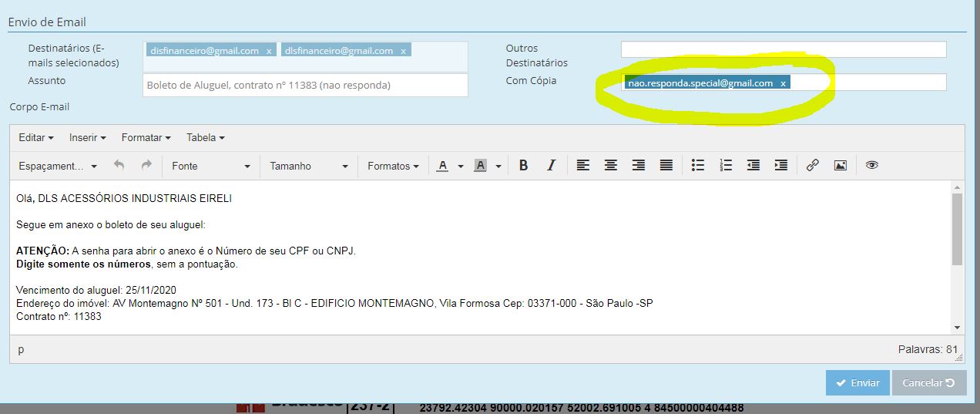Focus the Outros Destinatários field

[x=784, y=49]
